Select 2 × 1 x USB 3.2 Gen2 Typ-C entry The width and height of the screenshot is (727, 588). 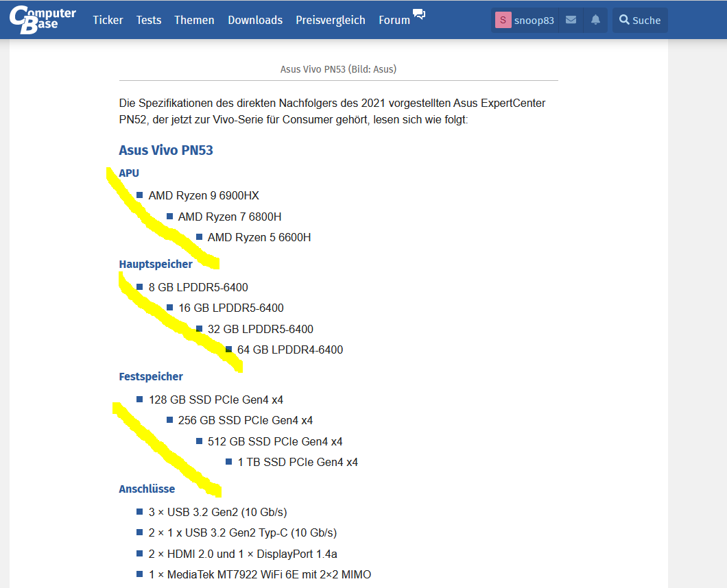pos(243,533)
